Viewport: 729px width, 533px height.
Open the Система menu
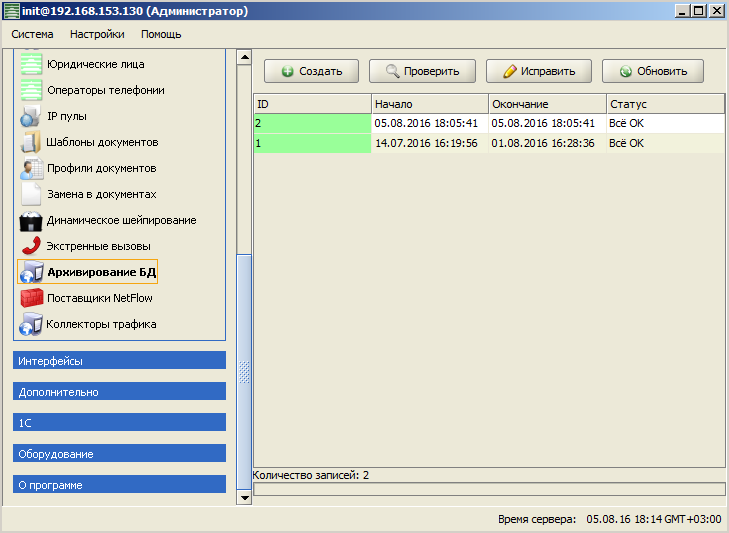tap(32, 34)
